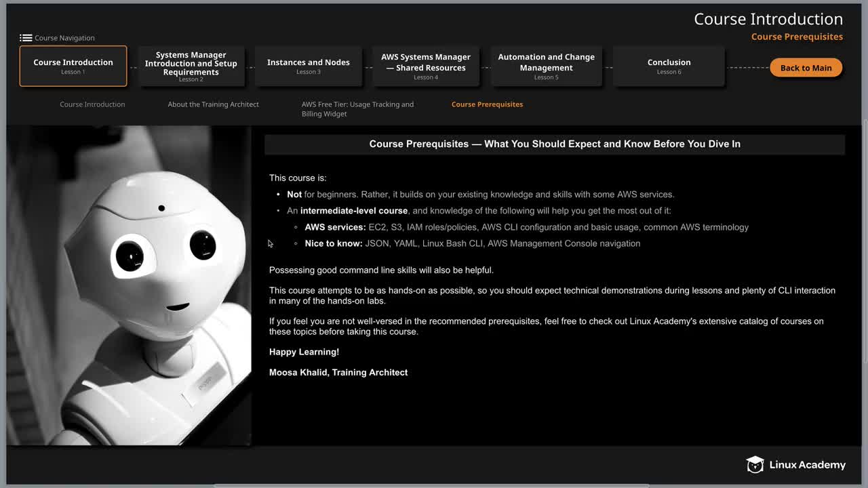Click 'Moosa Khalid, Training Architect' signature
868x488 pixels.
(x=338, y=372)
